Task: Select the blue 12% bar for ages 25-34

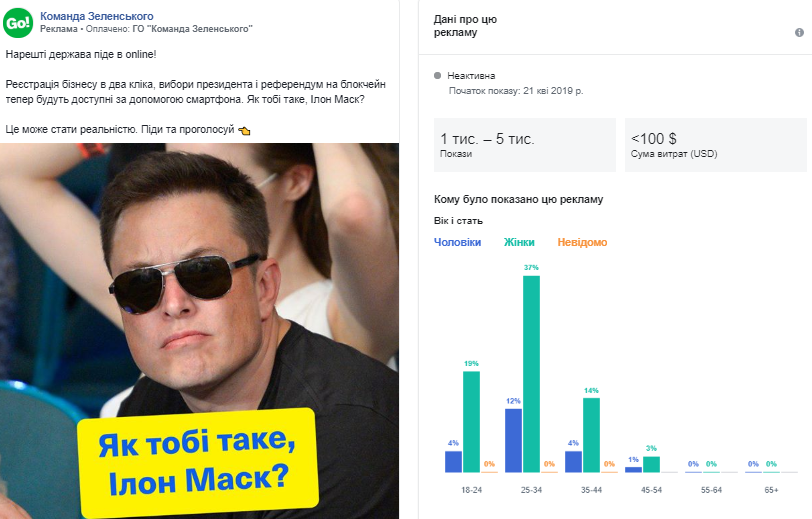Action: tap(513, 440)
